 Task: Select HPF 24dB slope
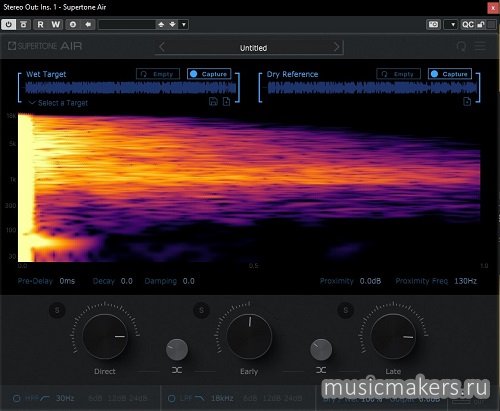pos(137,398)
